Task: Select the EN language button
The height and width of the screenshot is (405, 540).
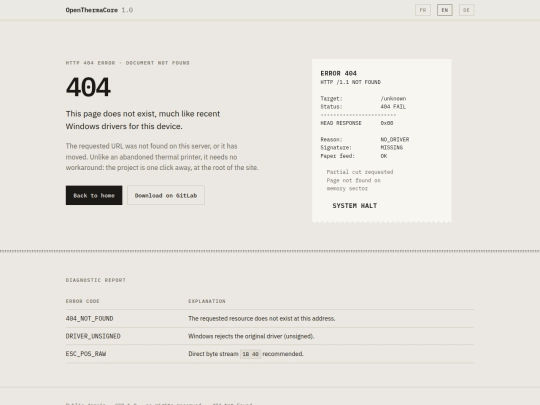Action: [x=445, y=10]
